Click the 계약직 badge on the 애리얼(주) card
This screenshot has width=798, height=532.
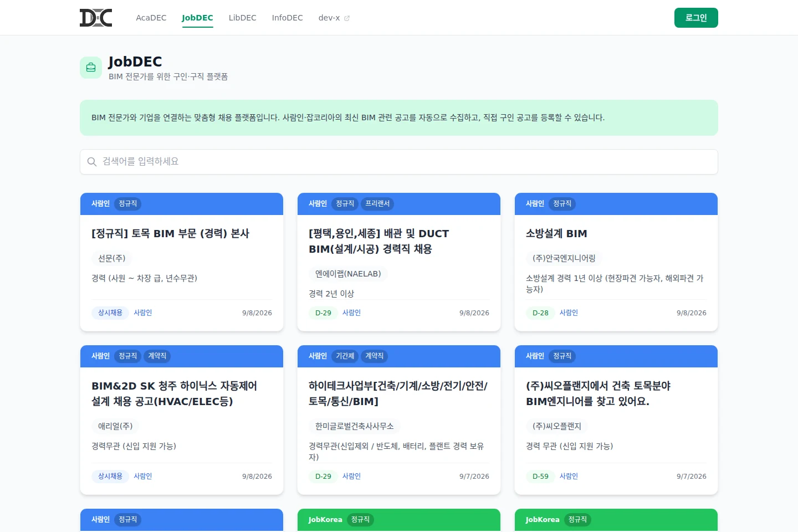point(157,356)
